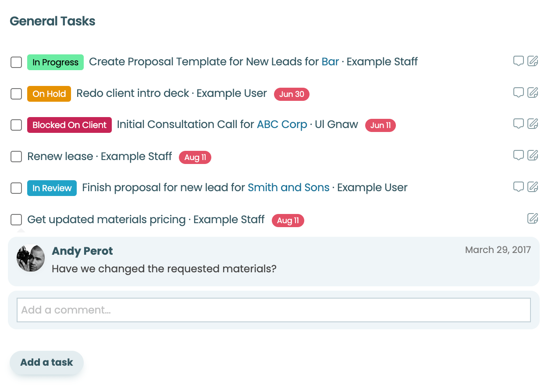Image resolution: width=548 pixels, height=392 pixels.
Task: Click the Blocked On Client status badge
Action: coord(69,125)
